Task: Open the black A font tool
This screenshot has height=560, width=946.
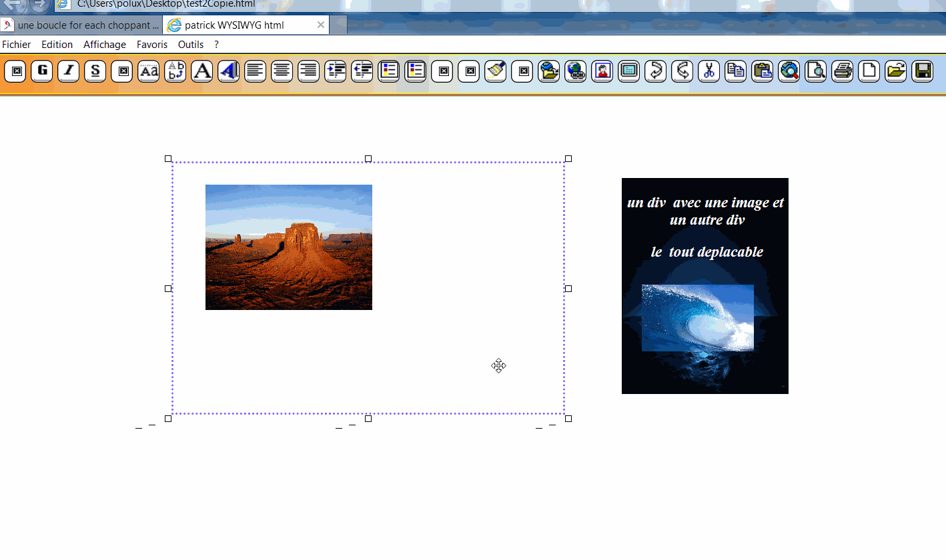Action: (202, 71)
